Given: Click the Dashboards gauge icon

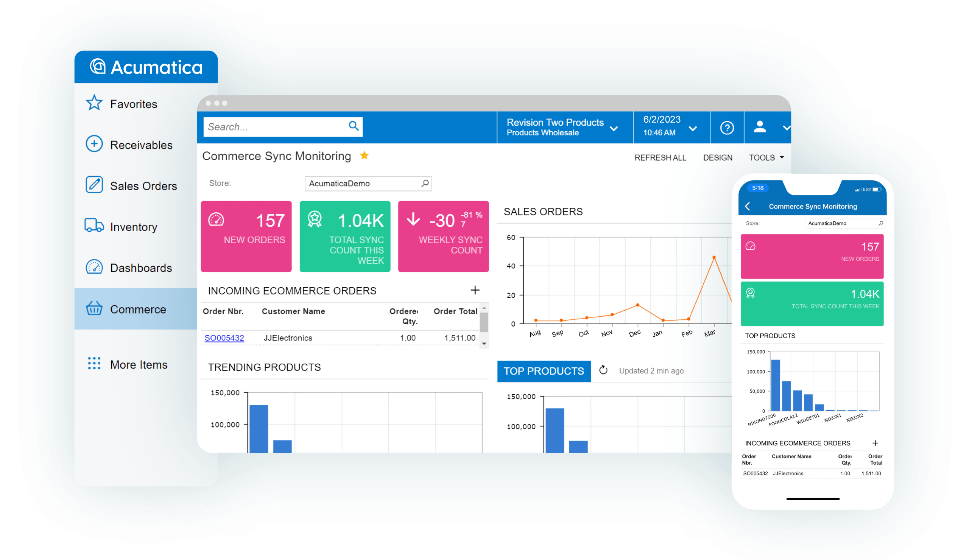Looking at the screenshot, I should [x=93, y=268].
